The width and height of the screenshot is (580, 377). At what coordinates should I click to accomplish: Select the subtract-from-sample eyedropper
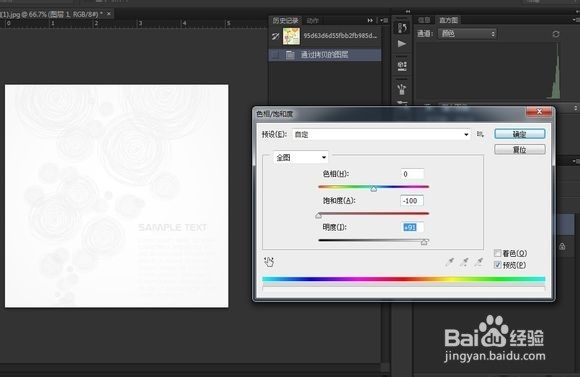coord(479,262)
